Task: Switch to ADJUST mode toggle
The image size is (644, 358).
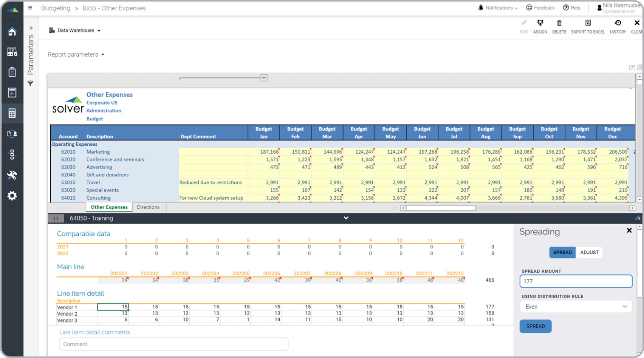Action: 589,252
